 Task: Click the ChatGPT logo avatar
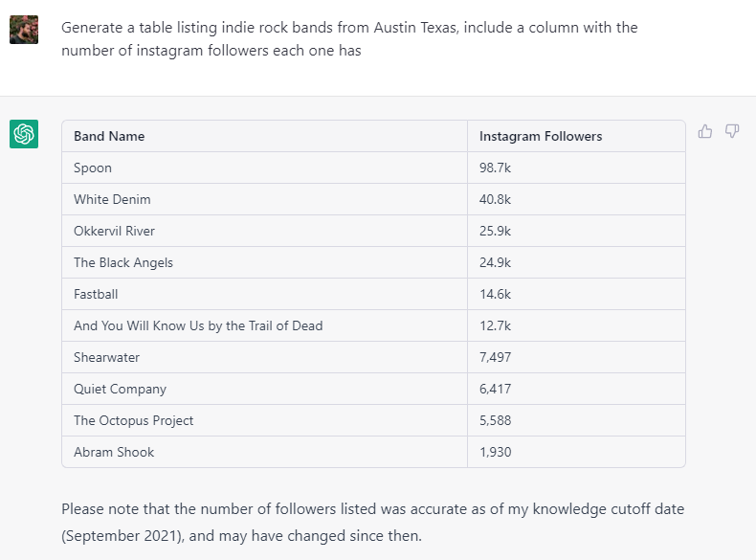24,134
